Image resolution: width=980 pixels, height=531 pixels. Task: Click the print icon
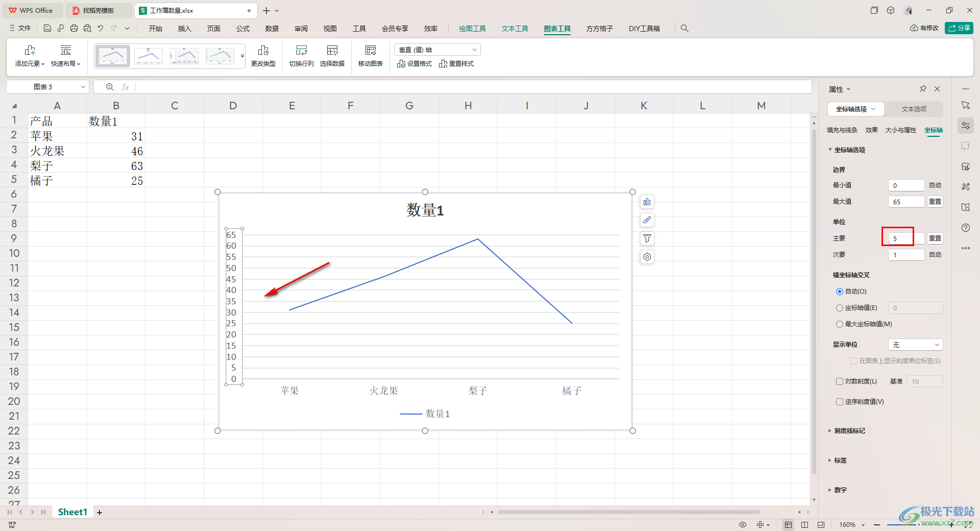pos(74,29)
